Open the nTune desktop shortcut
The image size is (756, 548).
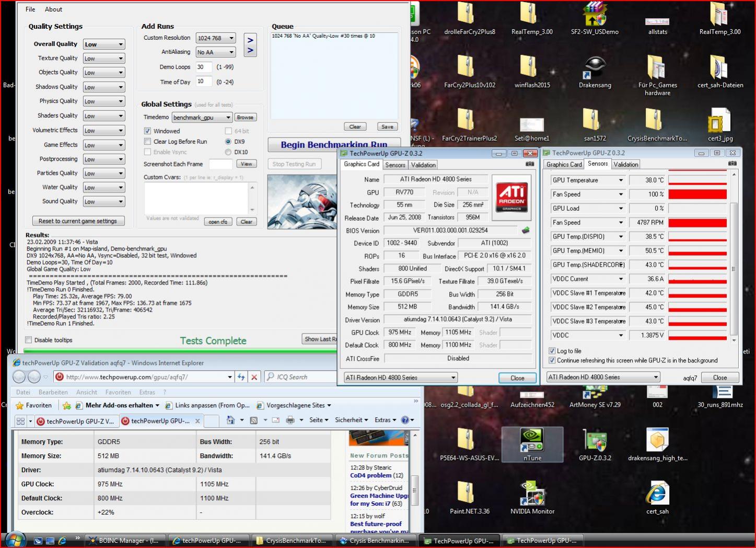tap(532, 444)
